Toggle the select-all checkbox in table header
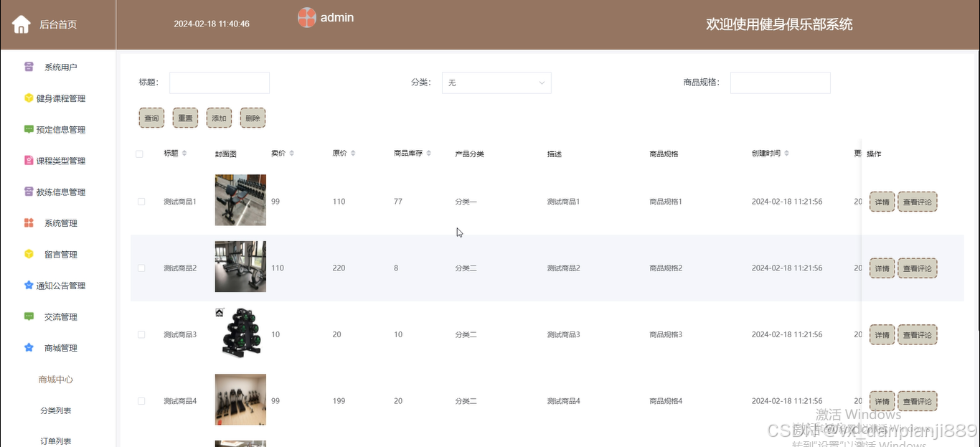This screenshot has height=447, width=980. (140, 154)
